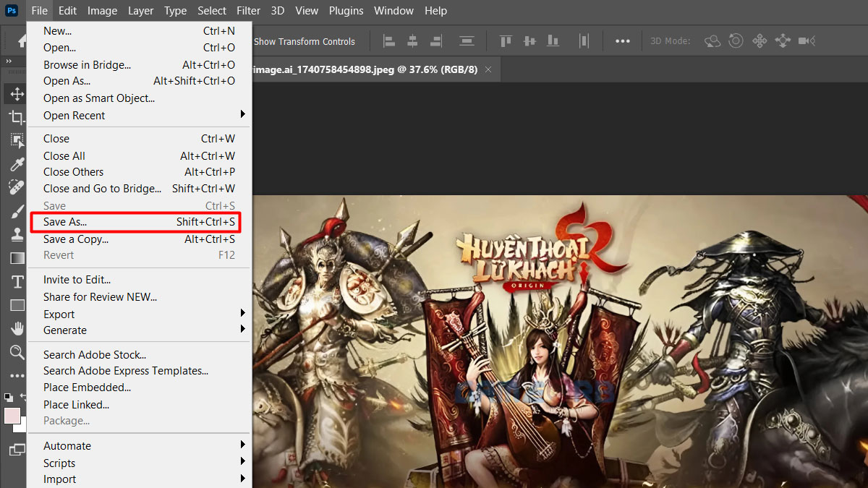Choose Invite to Edit...

(x=139, y=279)
